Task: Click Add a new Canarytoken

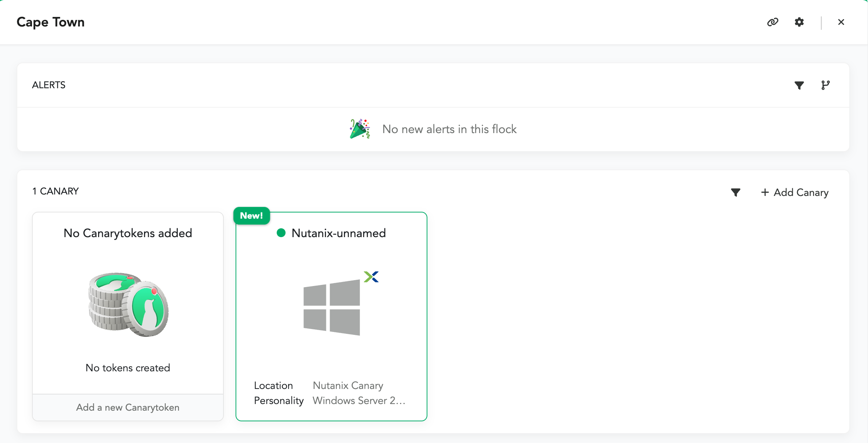Action: [x=128, y=407]
